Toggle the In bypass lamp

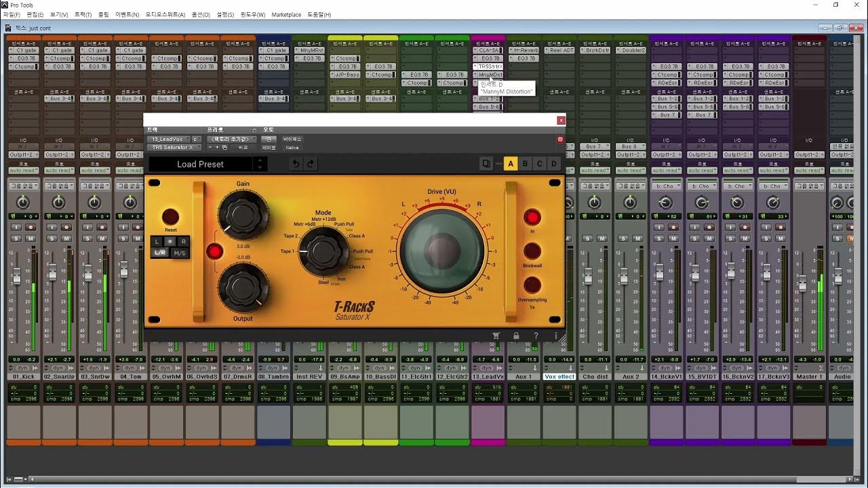[x=532, y=217]
